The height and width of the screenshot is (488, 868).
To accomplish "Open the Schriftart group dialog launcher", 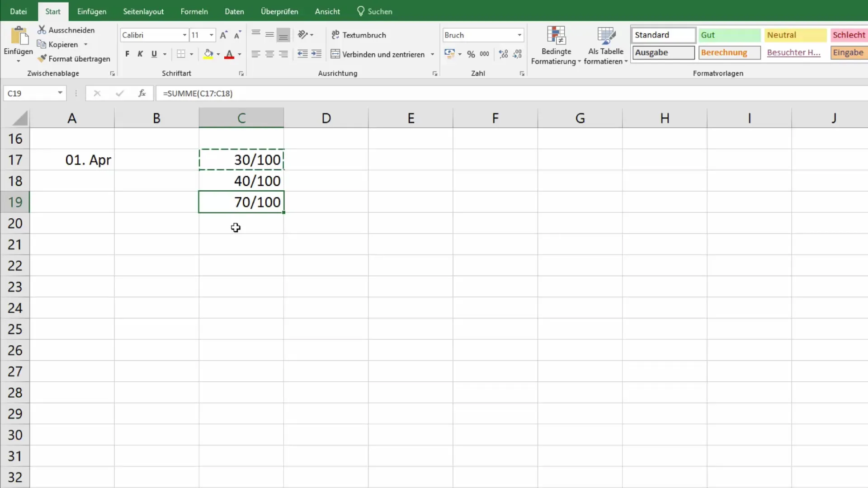I will coord(241,73).
